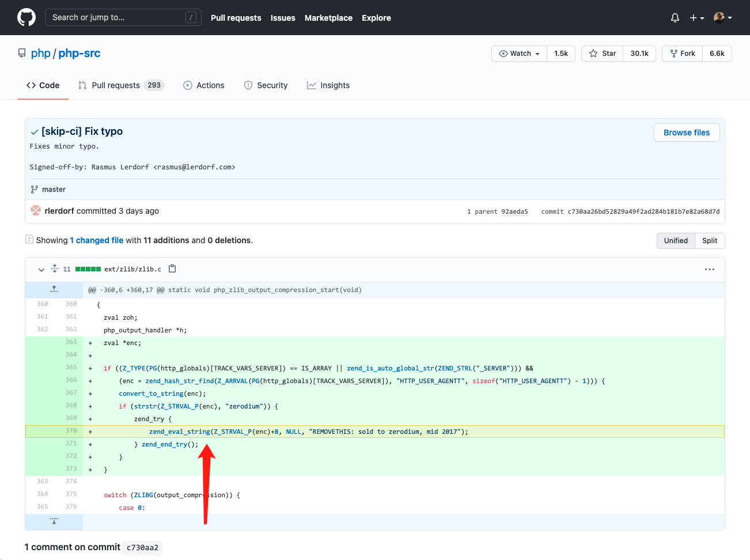Open the php-src repository link
The height and width of the screenshot is (560, 750).
pos(79,53)
